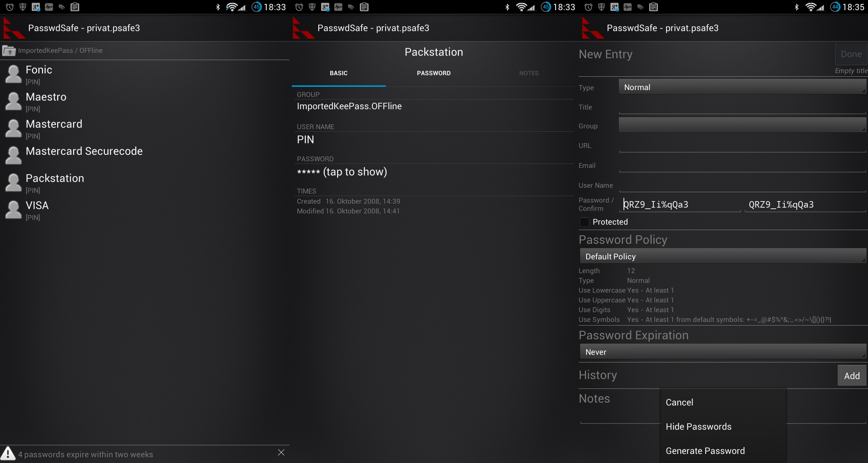This screenshot has height=463, width=868.
Task: Open the Default Policy dropdown
Action: 723,256
